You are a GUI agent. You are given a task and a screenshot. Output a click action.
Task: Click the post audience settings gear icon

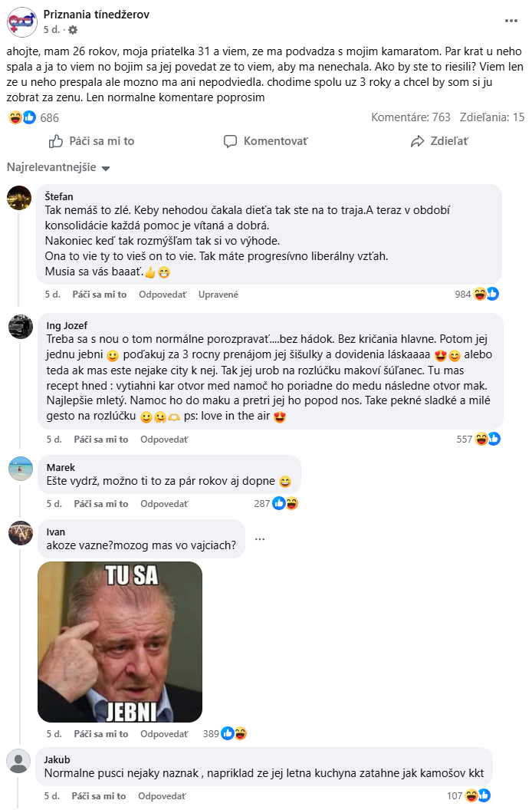point(73,30)
